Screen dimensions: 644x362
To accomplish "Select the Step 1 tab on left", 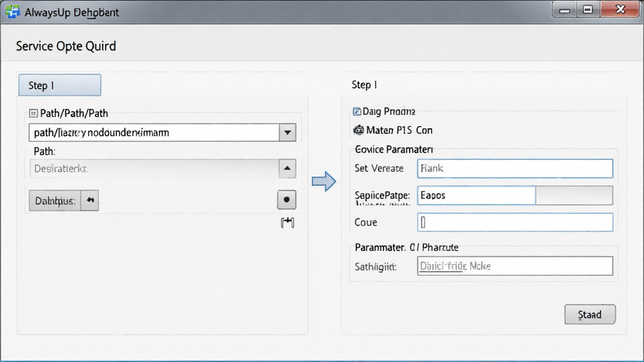I will (60, 85).
